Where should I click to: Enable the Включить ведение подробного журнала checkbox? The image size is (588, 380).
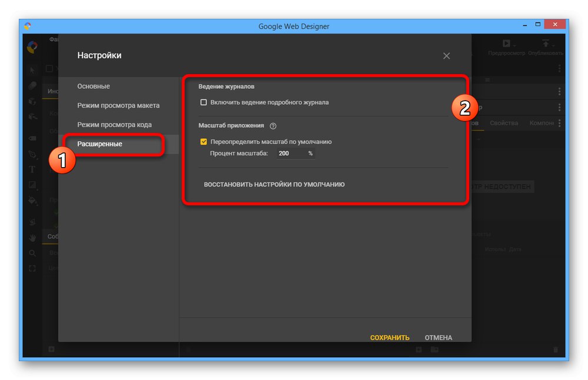click(x=203, y=102)
